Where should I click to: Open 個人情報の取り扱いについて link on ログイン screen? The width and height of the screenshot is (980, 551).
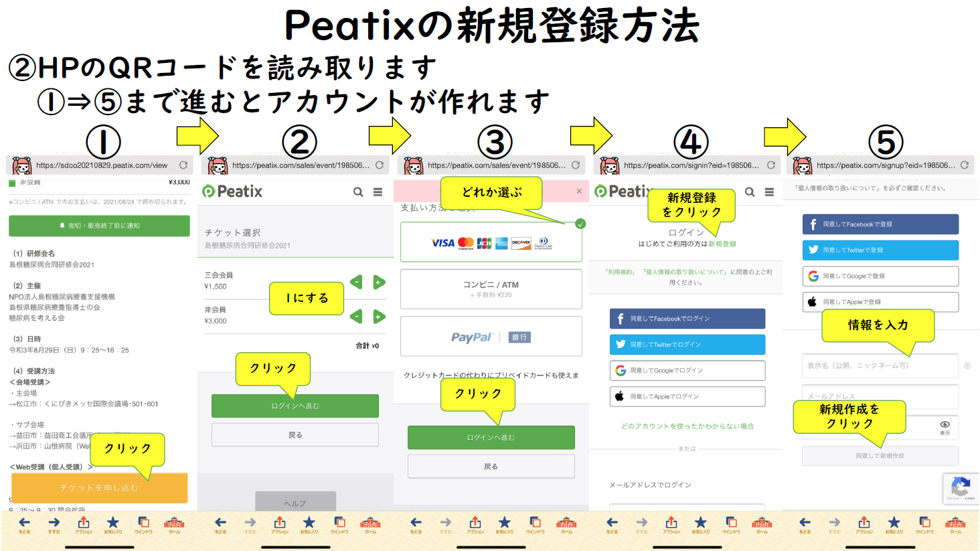tap(684, 272)
